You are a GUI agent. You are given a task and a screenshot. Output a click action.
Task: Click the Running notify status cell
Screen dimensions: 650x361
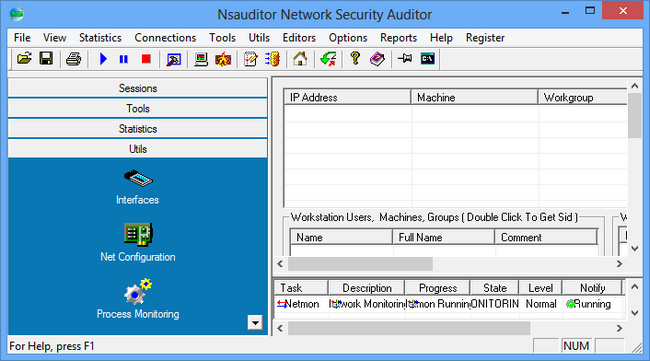(592, 304)
